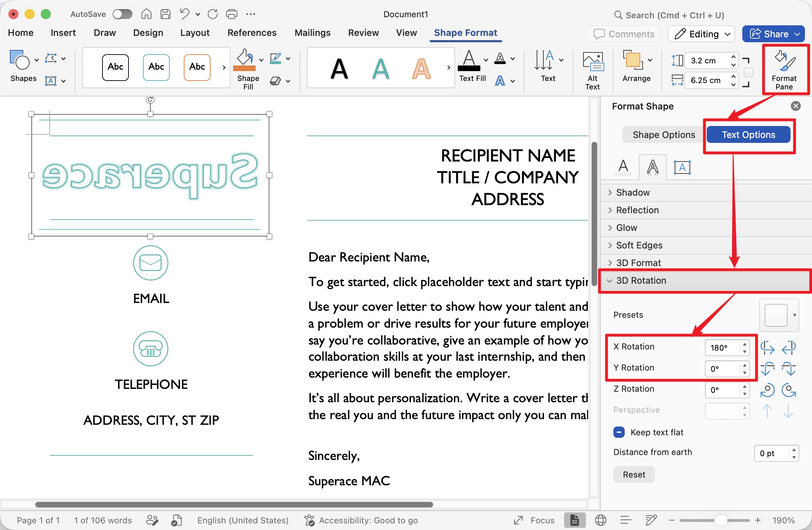Switch to Shape Options tab

664,135
